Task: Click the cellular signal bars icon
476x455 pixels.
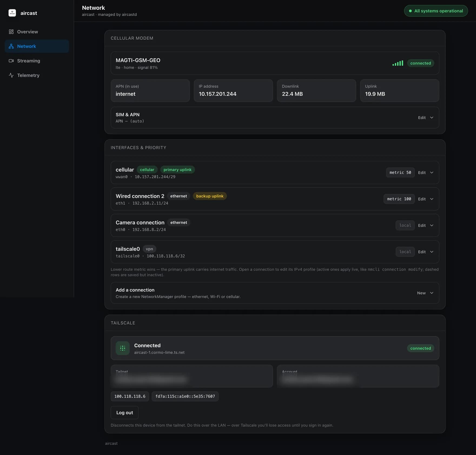Action: [398, 63]
